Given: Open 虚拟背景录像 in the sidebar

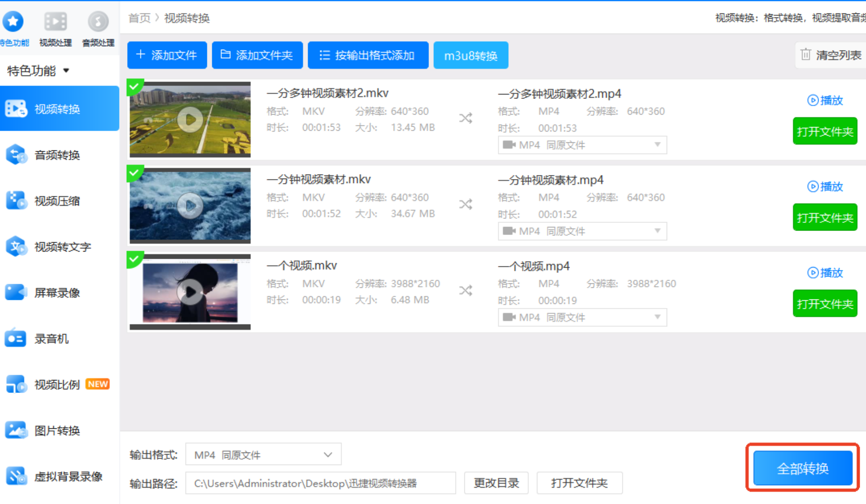Looking at the screenshot, I should tap(60, 476).
